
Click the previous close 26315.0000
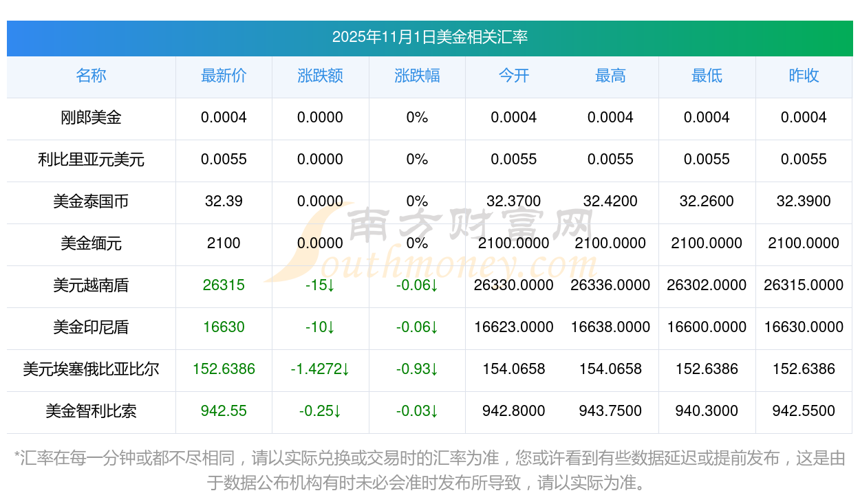pyautogui.click(x=804, y=285)
